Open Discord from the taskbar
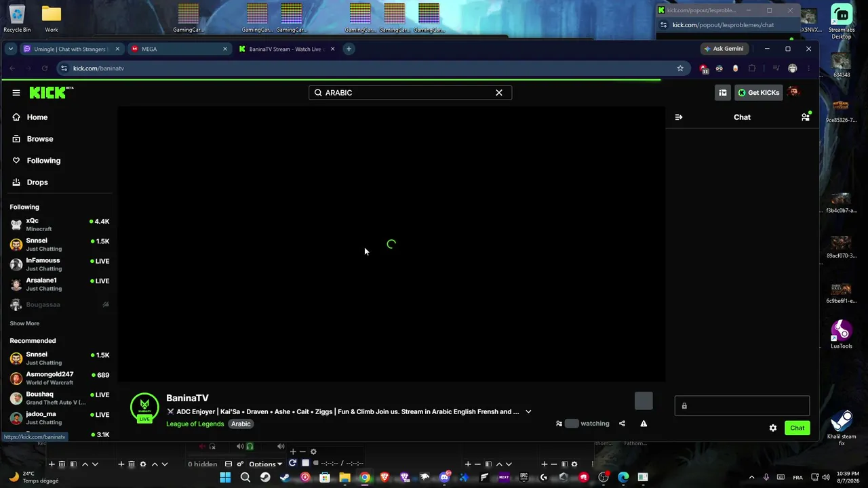 coord(444,477)
